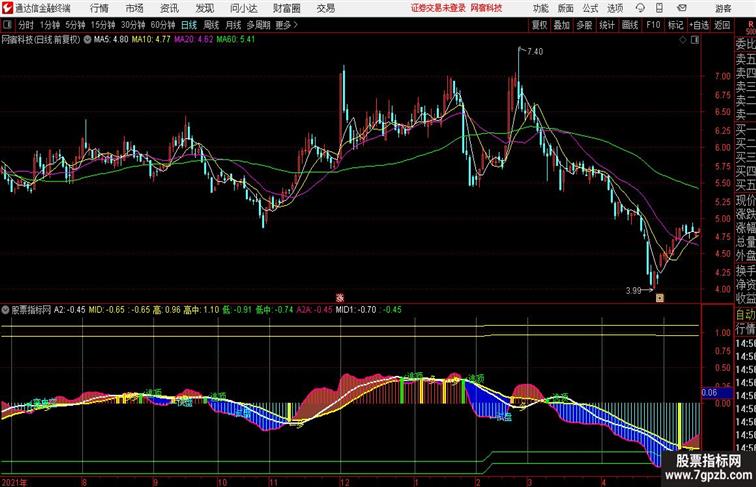The width and height of the screenshot is (756, 487).
Task: Click the diamond icon at chart top right
Action: pos(683,40)
